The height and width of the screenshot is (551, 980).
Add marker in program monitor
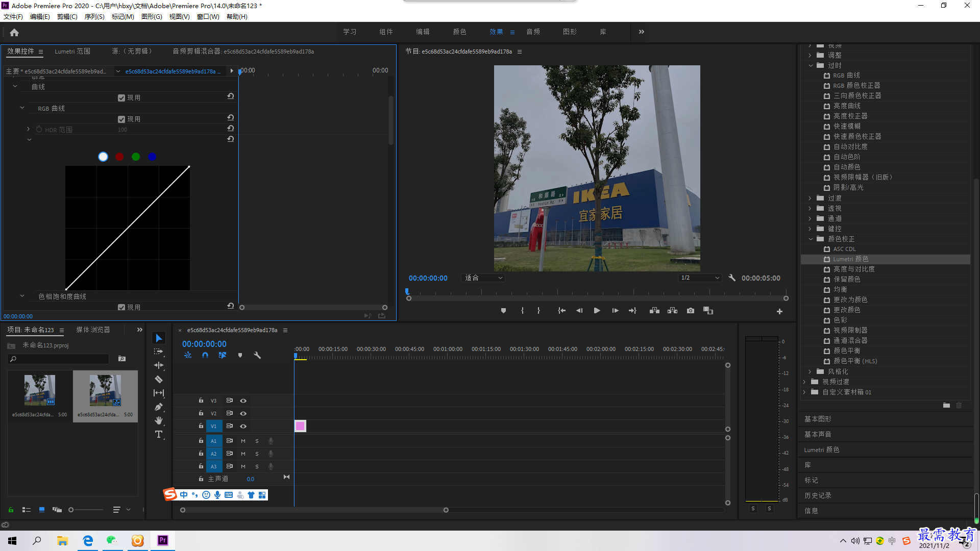point(503,311)
